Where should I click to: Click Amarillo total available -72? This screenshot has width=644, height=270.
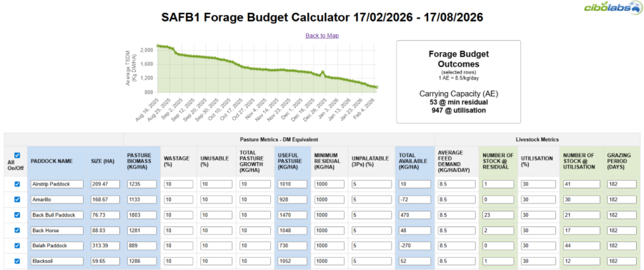414,199
